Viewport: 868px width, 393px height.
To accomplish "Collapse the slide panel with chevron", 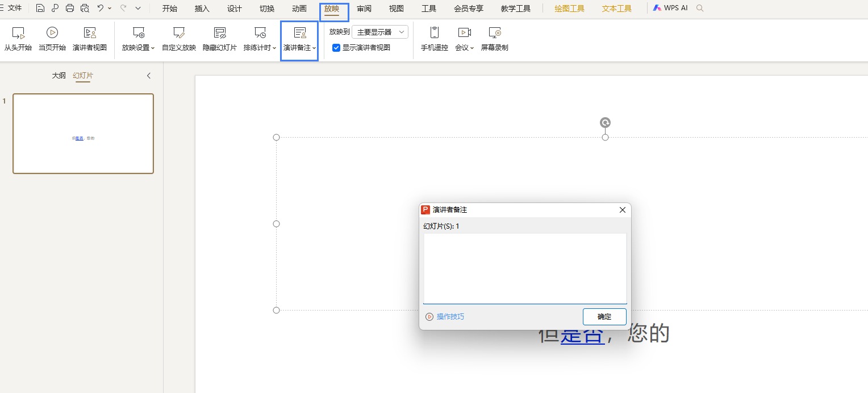I will [x=149, y=76].
